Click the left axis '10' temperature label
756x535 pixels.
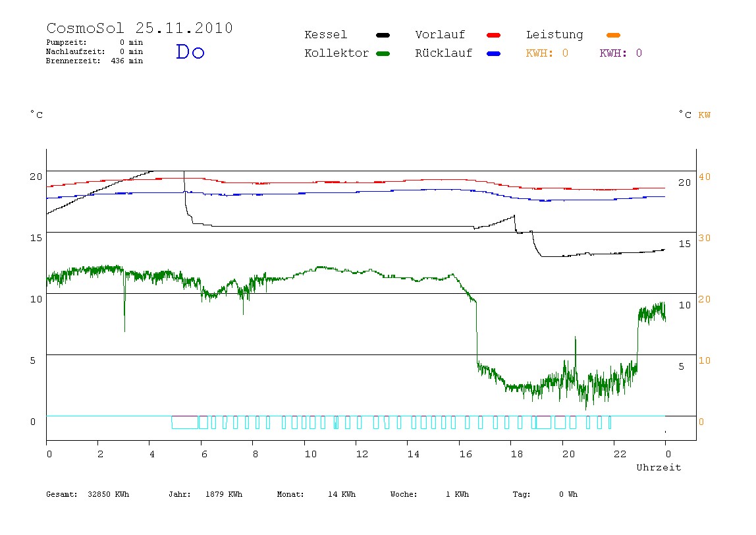coord(36,299)
